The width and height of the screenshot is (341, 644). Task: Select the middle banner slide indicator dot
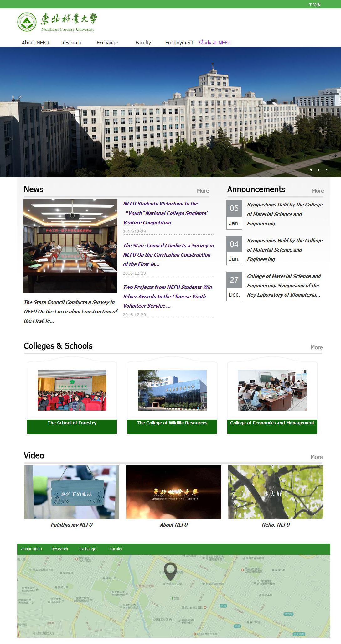pos(318,170)
